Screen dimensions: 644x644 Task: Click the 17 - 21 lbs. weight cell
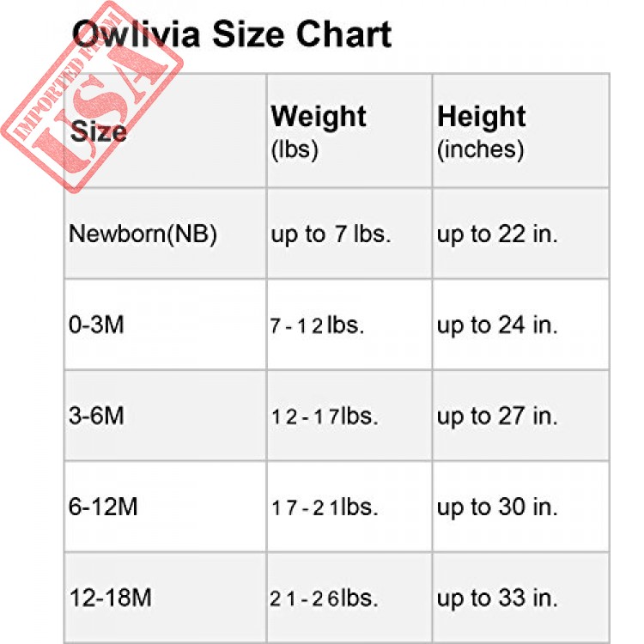[349, 507]
